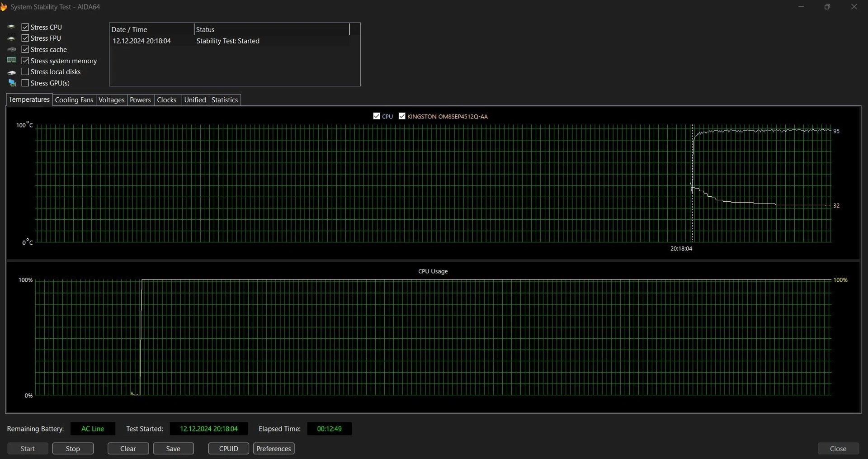Minimize the System Stability Test window
The height and width of the screenshot is (459, 868).
pyautogui.click(x=801, y=7)
